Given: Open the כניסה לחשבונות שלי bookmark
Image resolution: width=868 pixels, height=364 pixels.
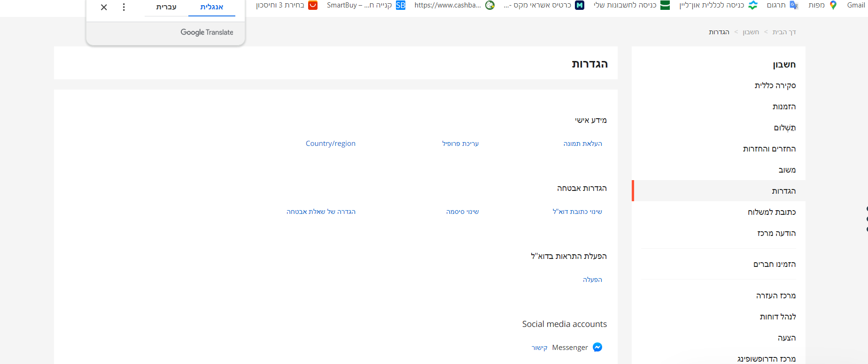Looking at the screenshot, I should (632, 5).
